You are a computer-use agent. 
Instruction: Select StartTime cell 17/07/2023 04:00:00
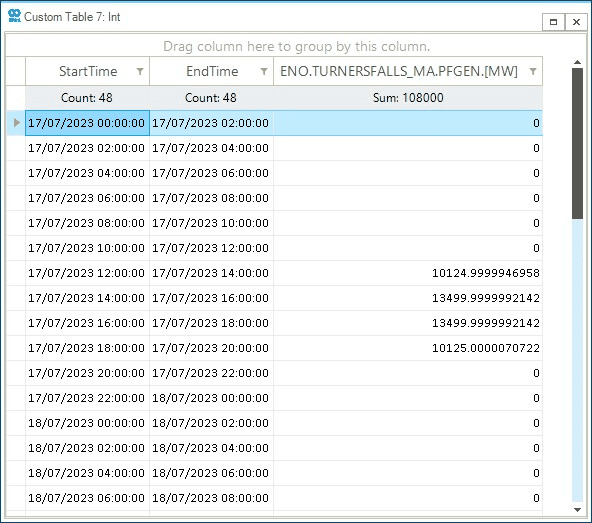(87, 173)
